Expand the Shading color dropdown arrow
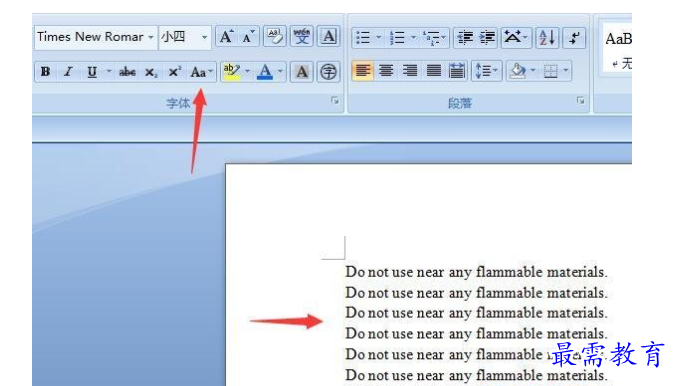Viewport: 673px width, 386px height. click(x=533, y=70)
